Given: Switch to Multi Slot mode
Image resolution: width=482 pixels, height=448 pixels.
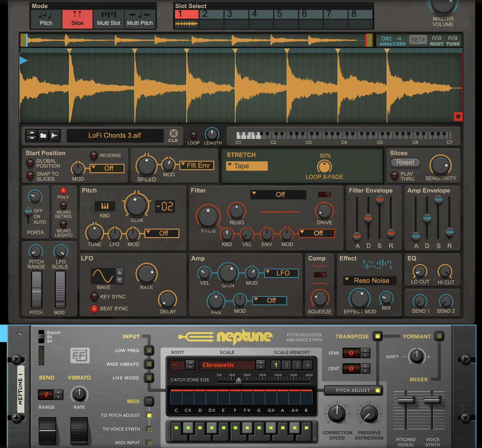Looking at the screenshot, I should (x=108, y=19).
